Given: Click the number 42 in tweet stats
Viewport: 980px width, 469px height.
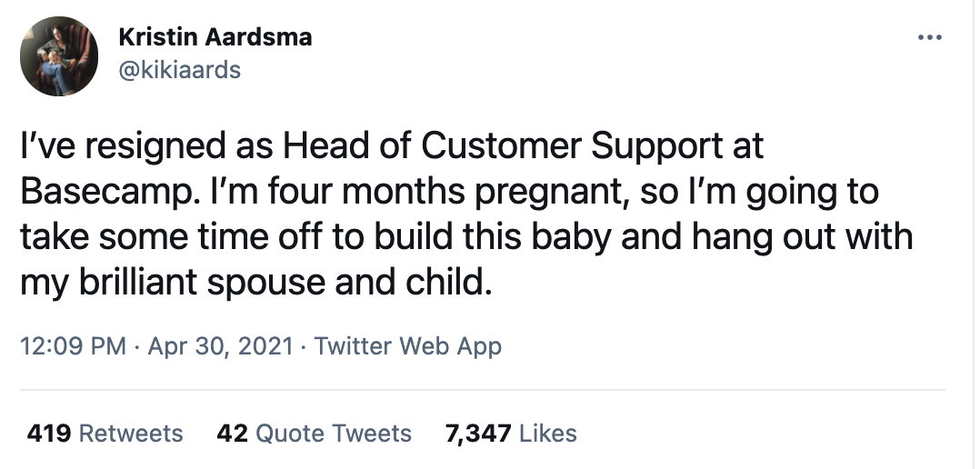Looking at the screenshot, I should click(232, 434).
